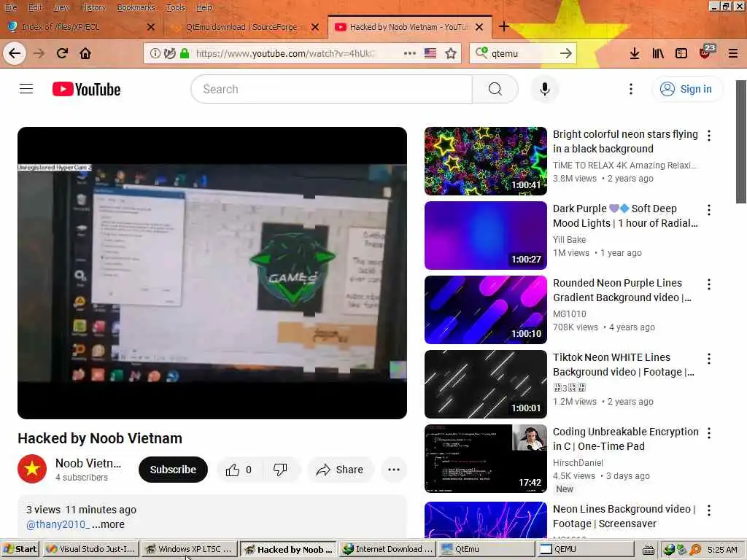Like this video

tap(239, 470)
